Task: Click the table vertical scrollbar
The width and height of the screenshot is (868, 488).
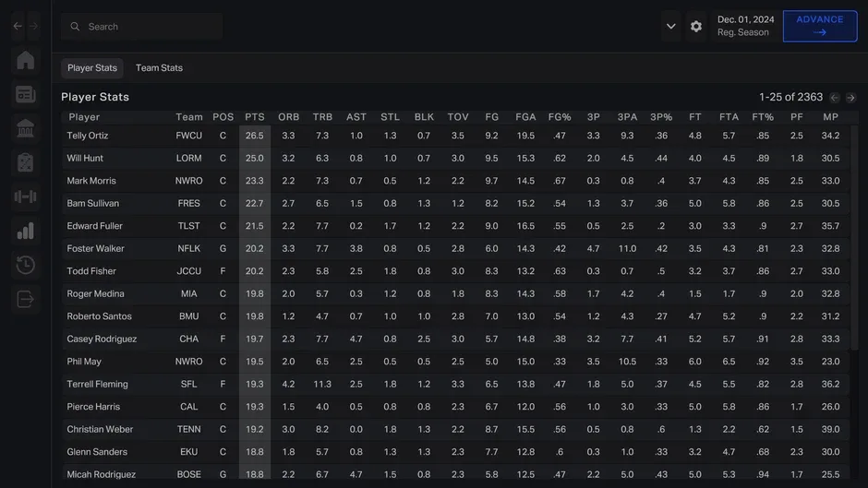Action: pyautogui.click(x=854, y=238)
